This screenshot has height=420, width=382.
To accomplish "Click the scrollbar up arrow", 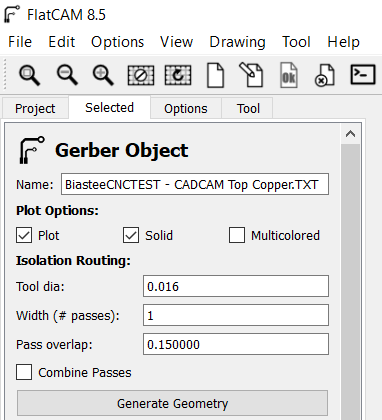I will pyautogui.click(x=350, y=134).
